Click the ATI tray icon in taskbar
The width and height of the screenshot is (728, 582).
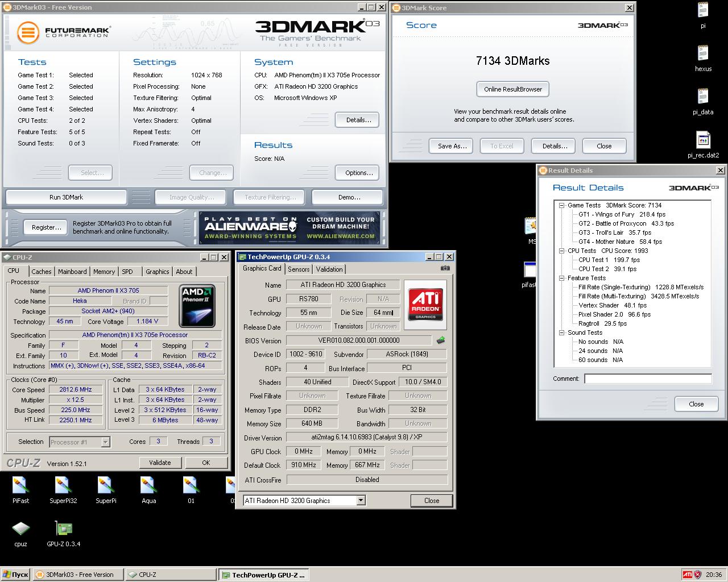(688, 575)
